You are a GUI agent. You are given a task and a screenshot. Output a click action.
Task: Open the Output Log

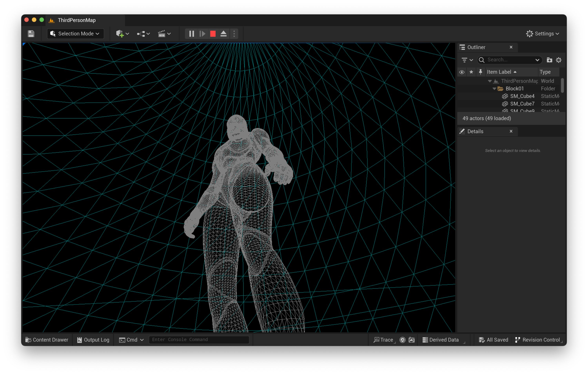point(93,340)
